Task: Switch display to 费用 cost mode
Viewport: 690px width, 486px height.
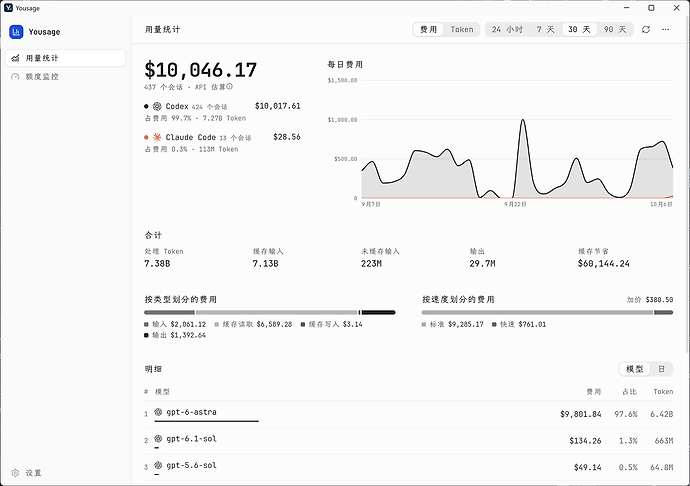Action: click(428, 29)
